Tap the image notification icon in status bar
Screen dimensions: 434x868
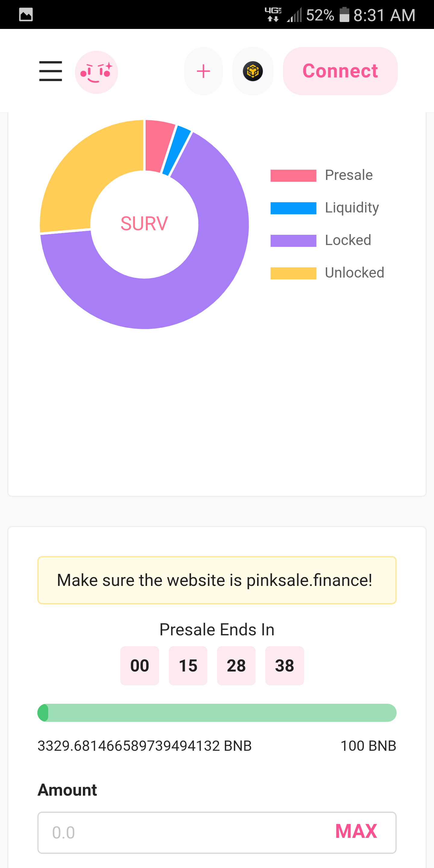pos(26,14)
